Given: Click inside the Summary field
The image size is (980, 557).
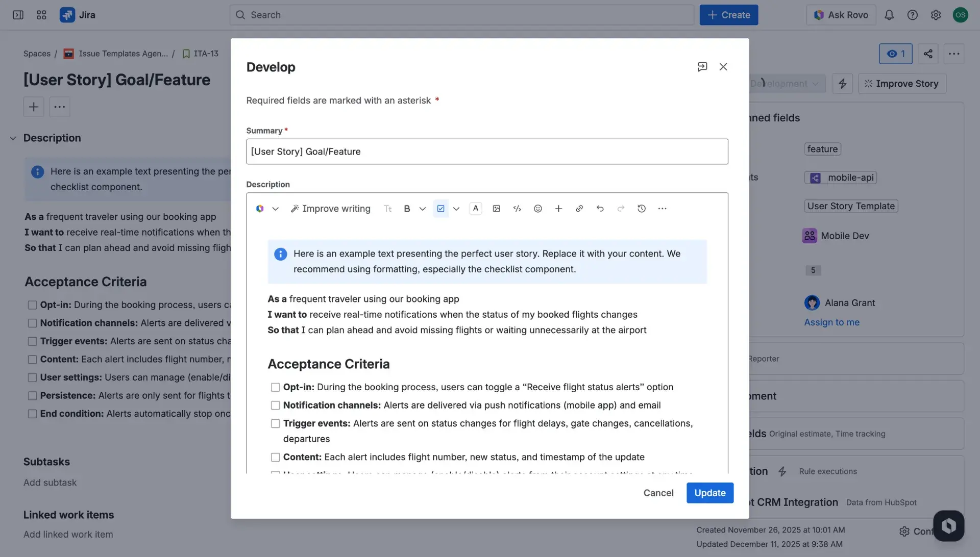Looking at the screenshot, I should point(486,151).
